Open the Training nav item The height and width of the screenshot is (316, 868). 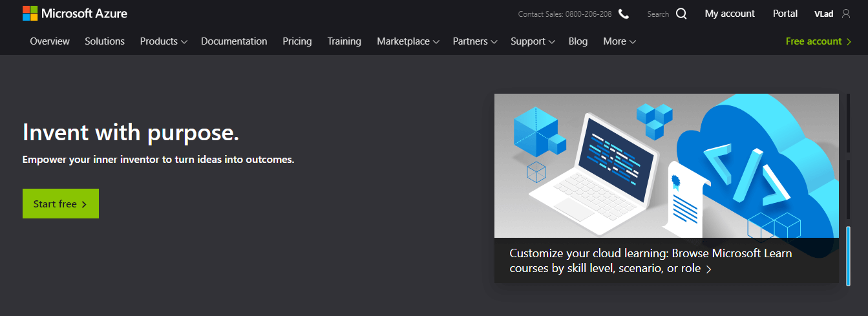(x=344, y=41)
